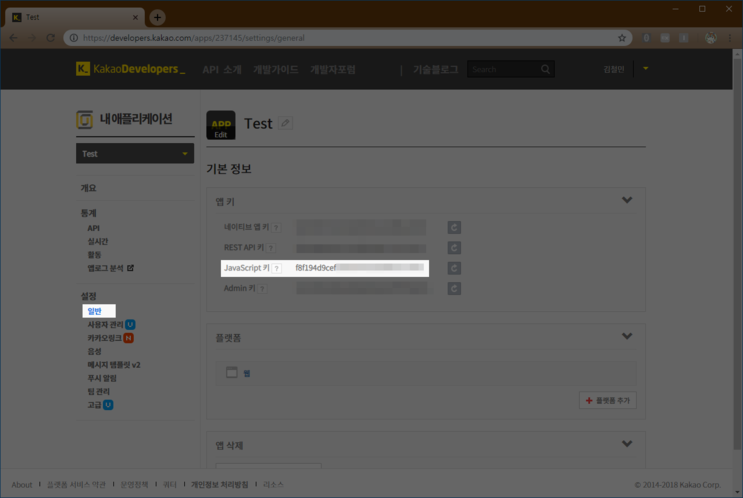The height and width of the screenshot is (498, 743).
Task: Click the 웹 platform link
Action: point(246,373)
